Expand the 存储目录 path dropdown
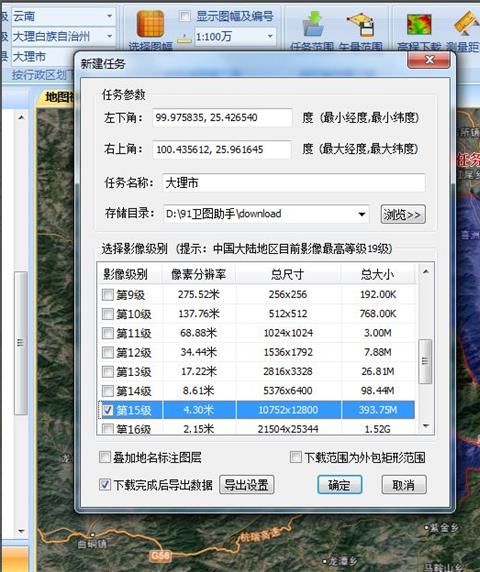 click(x=361, y=214)
